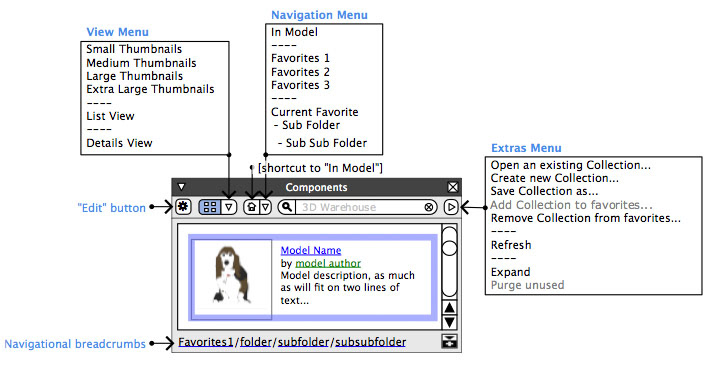
Task: Open the View menu dropdown arrow
Action: coord(229,207)
